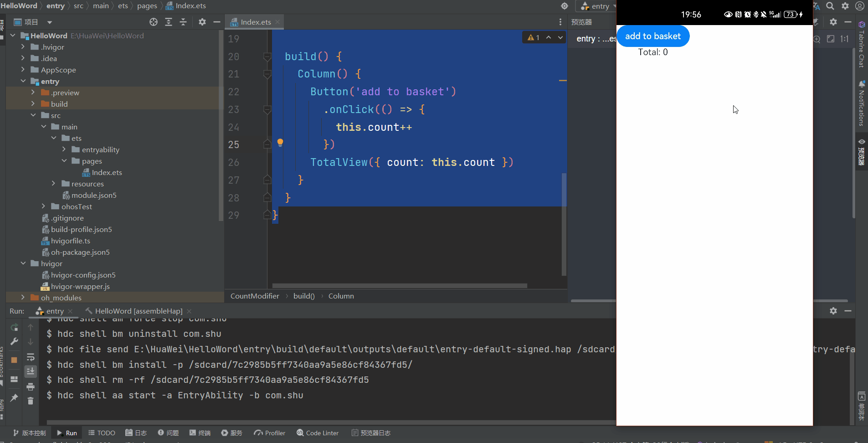Open the TODO tool window tab
The image size is (868, 443).
click(102, 433)
